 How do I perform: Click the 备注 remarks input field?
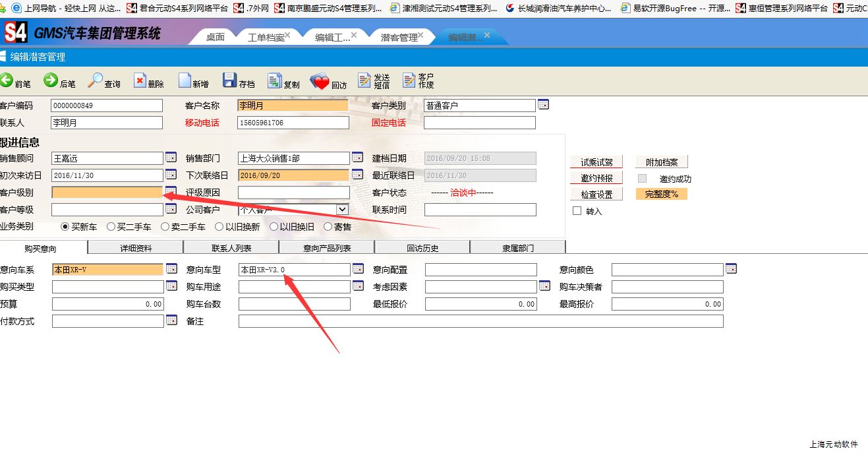coord(480,321)
